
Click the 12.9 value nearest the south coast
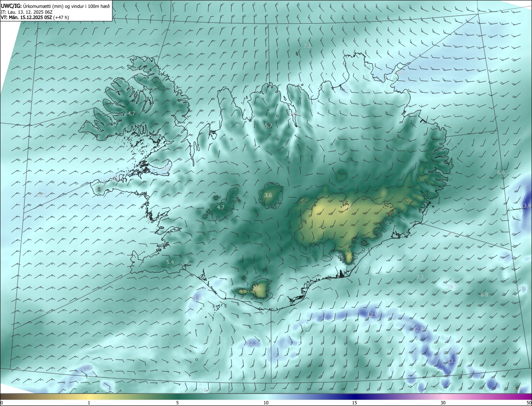point(372,315)
